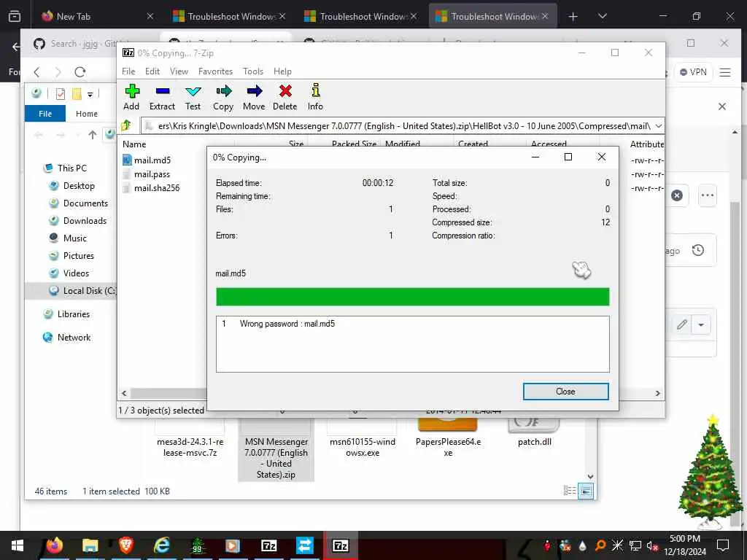The width and height of the screenshot is (747, 560).
Task: Open the Home tab in File Explorer
Action: [x=87, y=114]
